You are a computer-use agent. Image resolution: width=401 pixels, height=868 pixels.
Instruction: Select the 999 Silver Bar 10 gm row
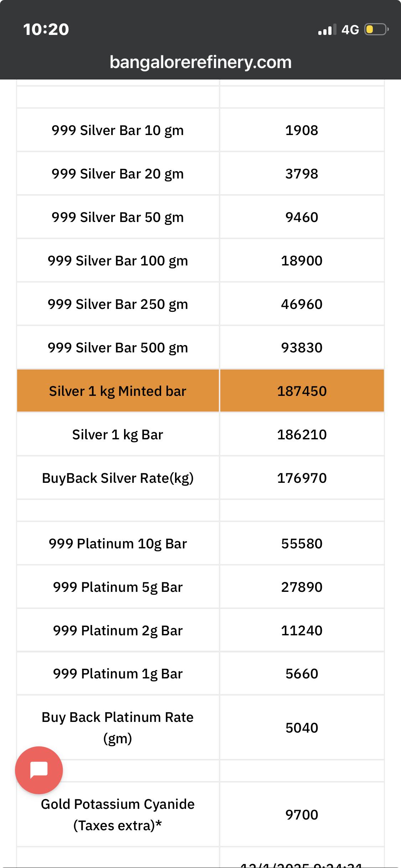click(118, 130)
